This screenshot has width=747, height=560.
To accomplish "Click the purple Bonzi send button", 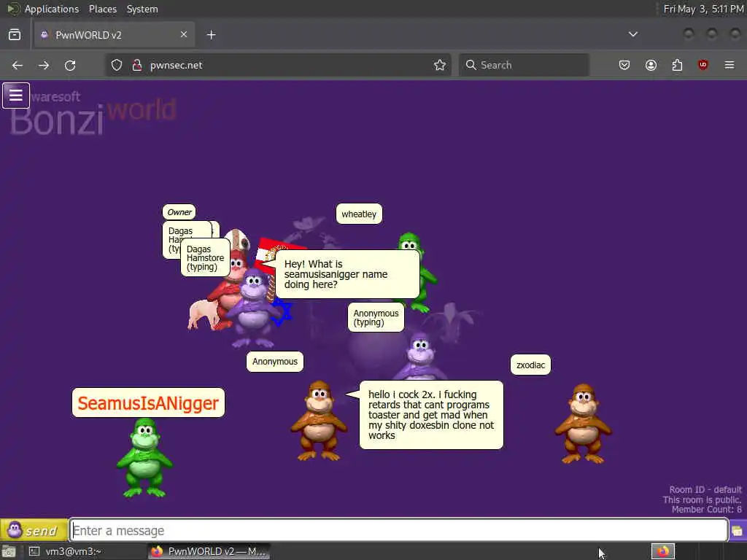I will click(34, 530).
